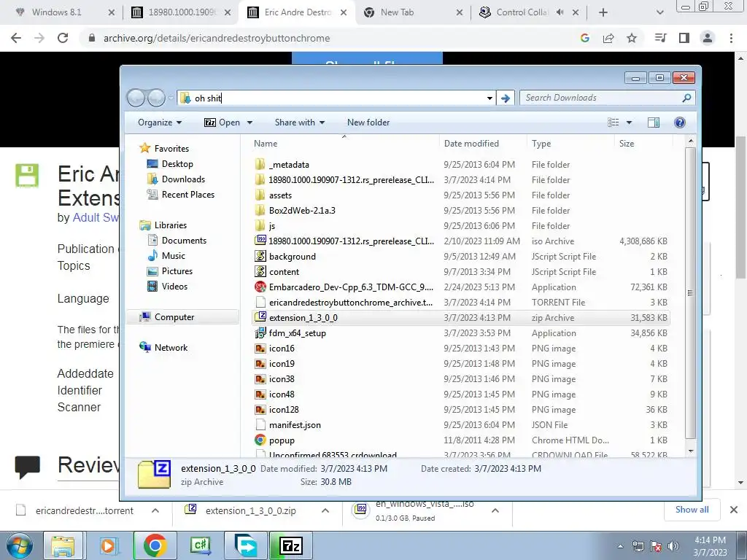Reload the archive.org page
This screenshot has width=747, height=560.
click(x=63, y=38)
